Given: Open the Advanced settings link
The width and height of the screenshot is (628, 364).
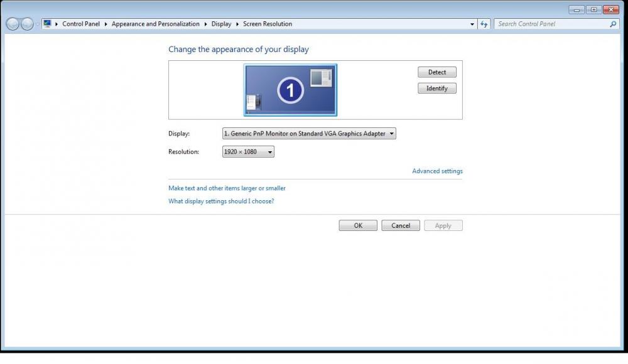Looking at the screenshot, I should (x=437, y=171).
